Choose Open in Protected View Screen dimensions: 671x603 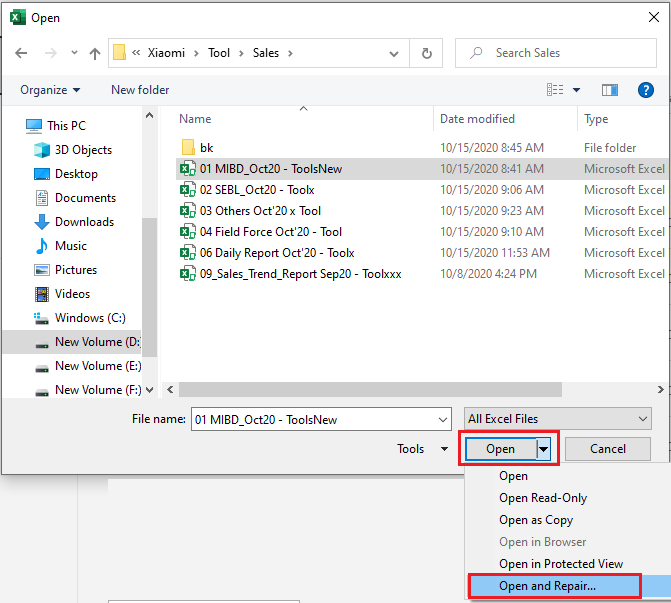click(x=561, y=564)
